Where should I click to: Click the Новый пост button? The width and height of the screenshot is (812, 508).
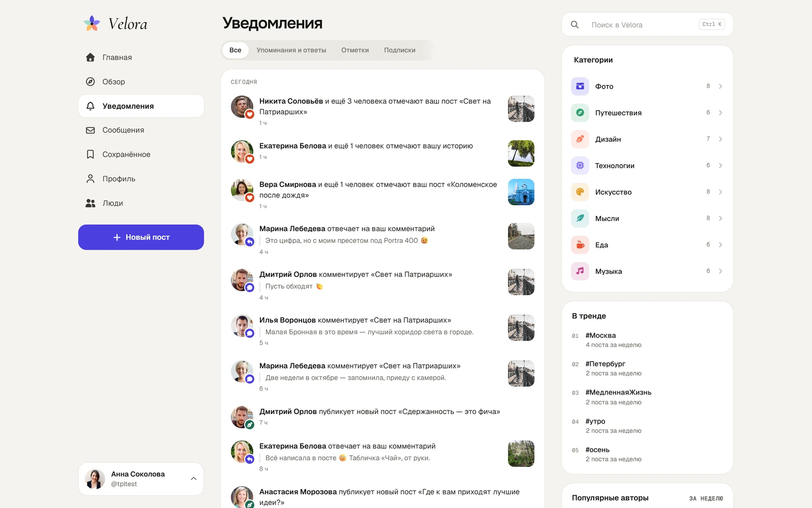(x=141, y=237)
